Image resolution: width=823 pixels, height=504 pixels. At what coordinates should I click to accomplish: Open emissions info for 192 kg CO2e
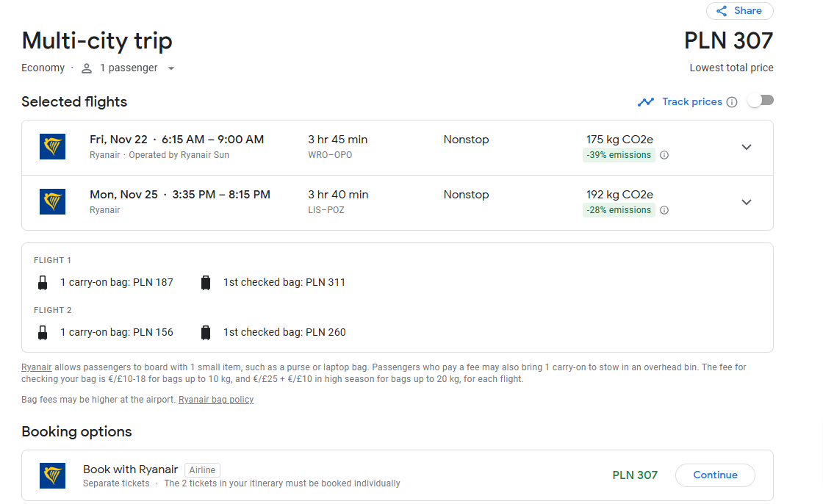(x=664, y=210)
